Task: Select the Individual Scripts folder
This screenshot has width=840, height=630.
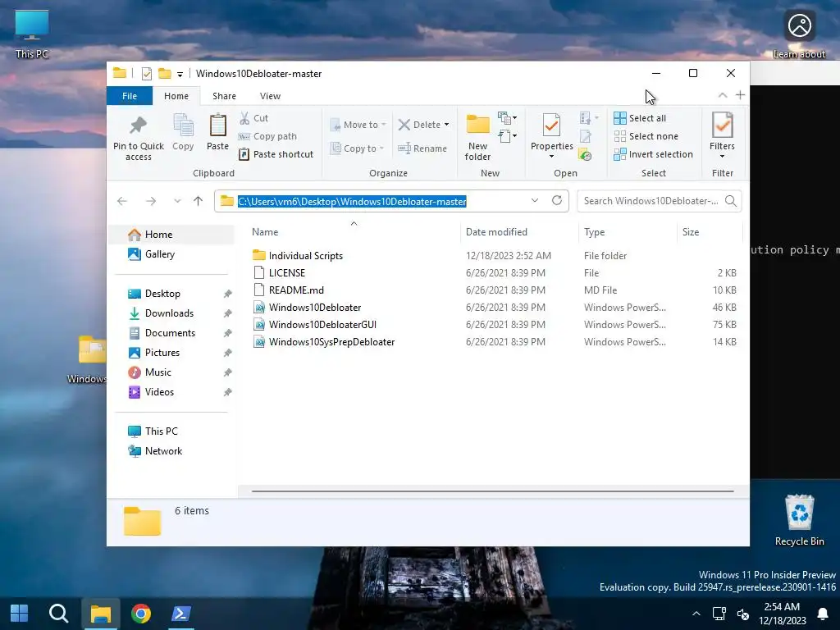Action: pos(297,256)
